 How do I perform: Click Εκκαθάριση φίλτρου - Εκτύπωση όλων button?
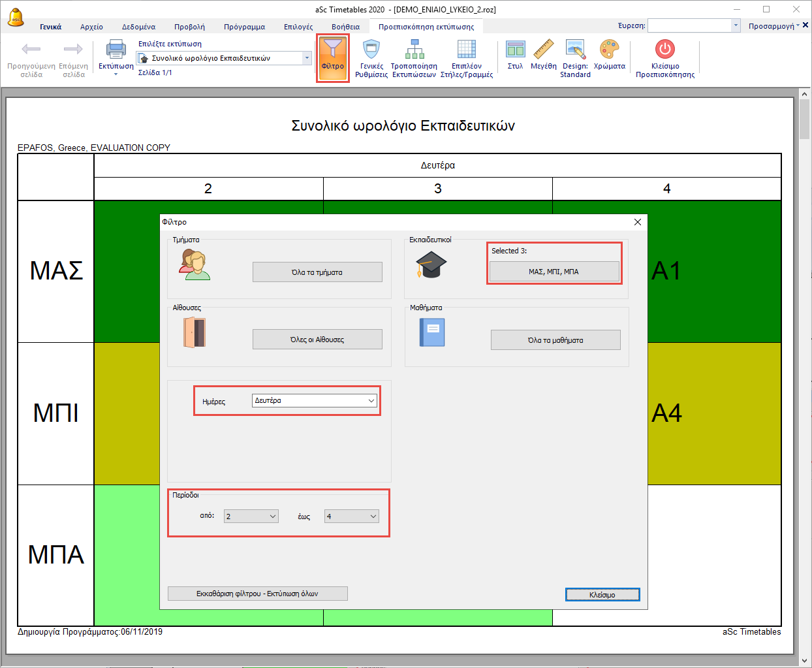tap(257, 594)
